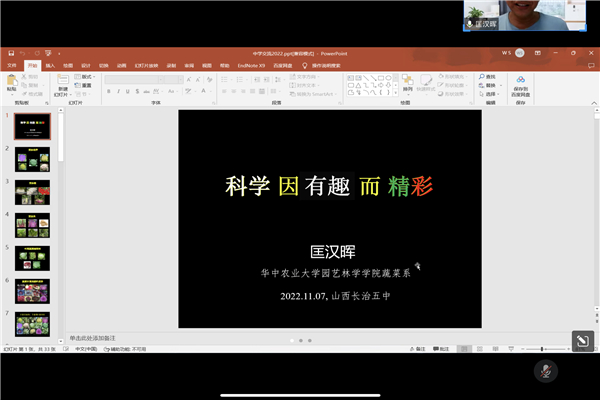Open the Insert ribbon tab
Viewport: 600px width, 400px height.
point(50,66)
